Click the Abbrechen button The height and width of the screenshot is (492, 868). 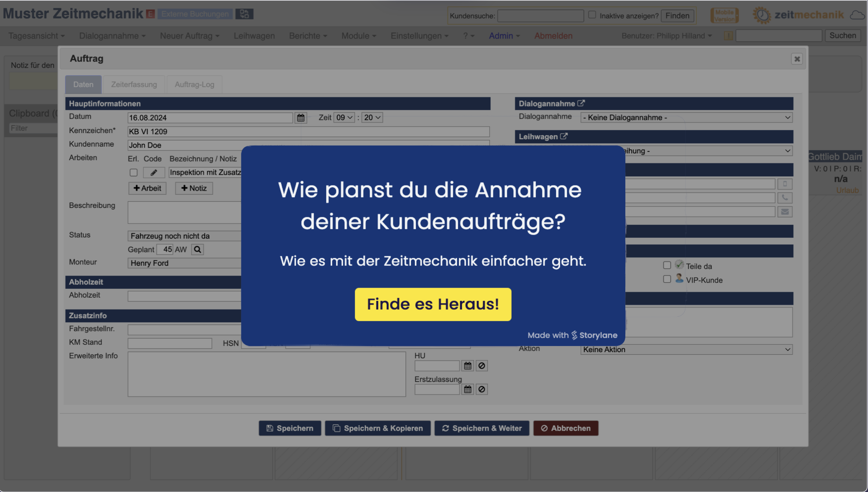click(x=566, y=428)
